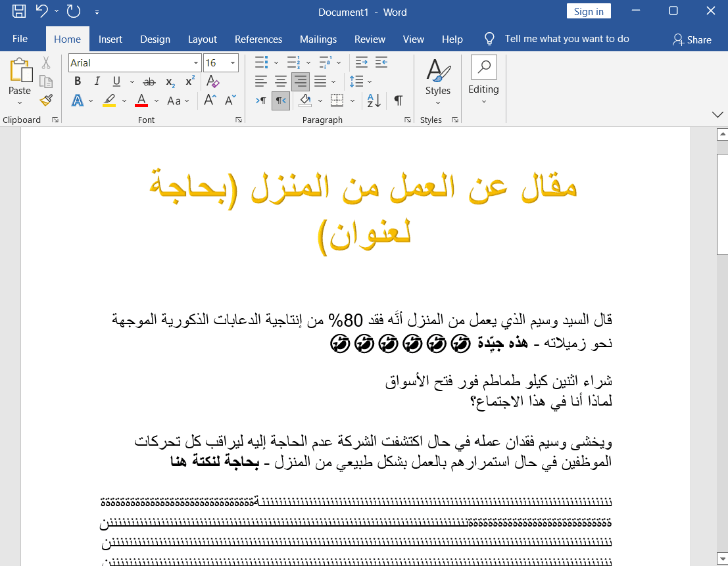728x566 pixels.
Task: Save the document with the floppy icon
Action: click(x=19, y=11)
